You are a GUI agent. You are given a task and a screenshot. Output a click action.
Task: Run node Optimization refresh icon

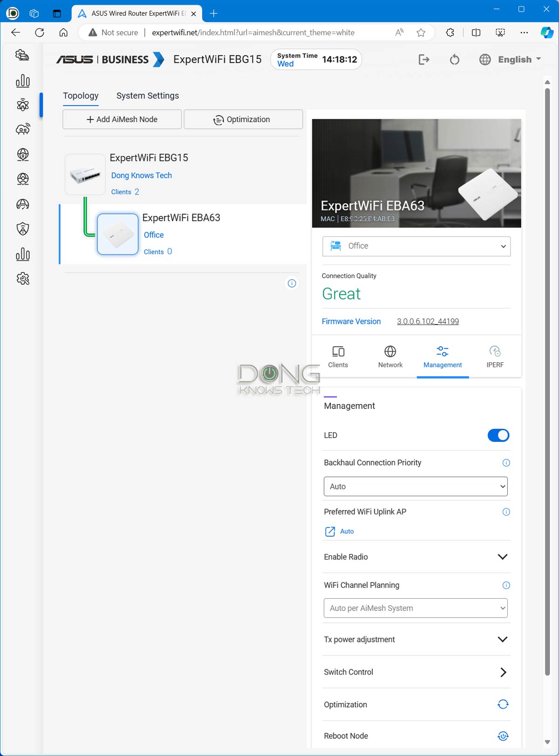[x=503, y=704]
